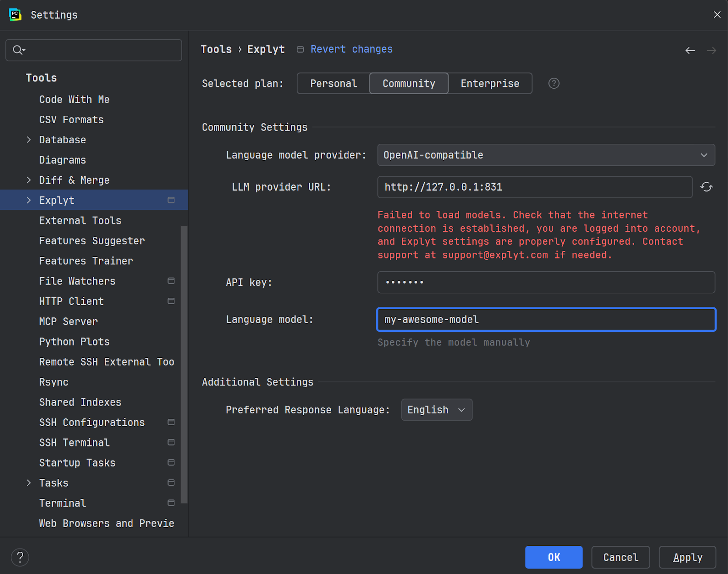
Task: Select Python Plots in the sidebar
Action: [x=74, y=342]
